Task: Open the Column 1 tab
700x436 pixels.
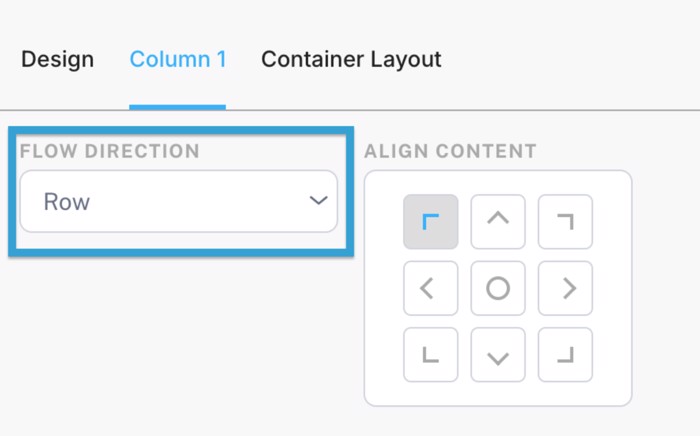Action: 178,59
